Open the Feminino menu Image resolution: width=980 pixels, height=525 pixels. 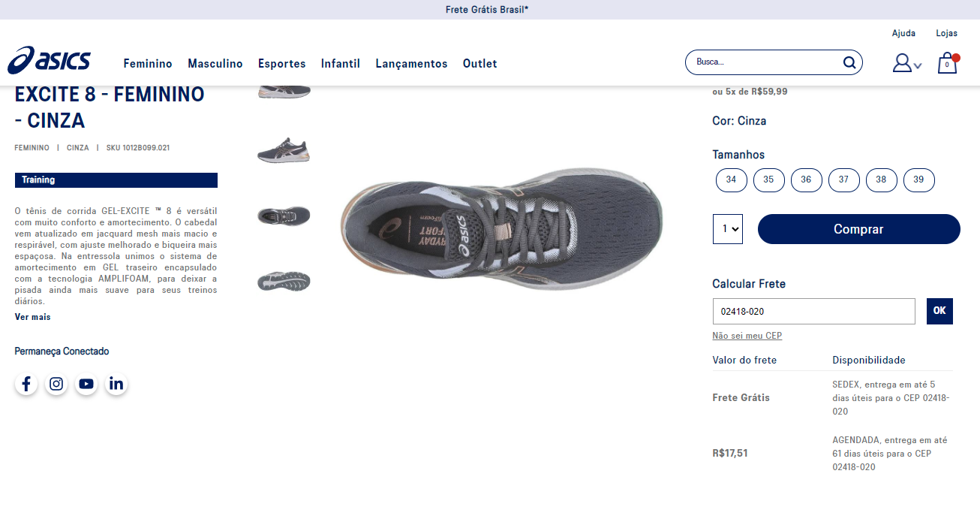click(x=148, y=64)
